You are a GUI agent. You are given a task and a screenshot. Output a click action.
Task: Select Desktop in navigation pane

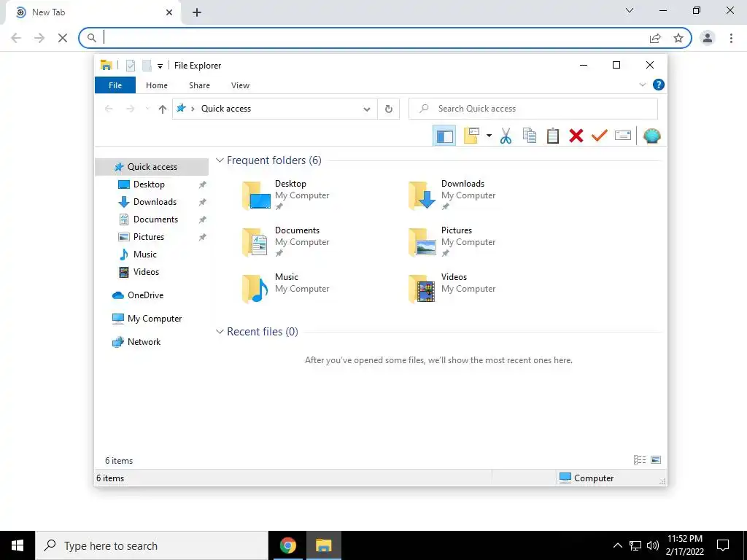pos(149,184)
